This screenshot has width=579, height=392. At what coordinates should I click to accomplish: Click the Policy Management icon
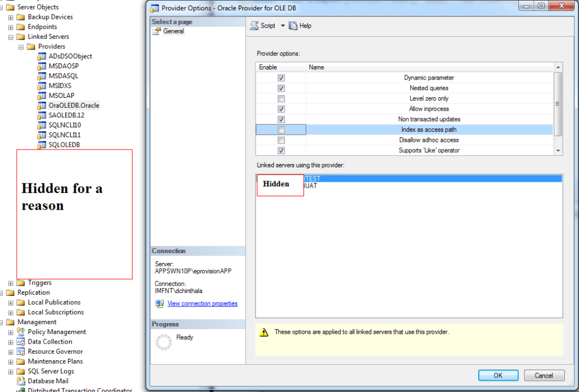click(x=22, y=332)
